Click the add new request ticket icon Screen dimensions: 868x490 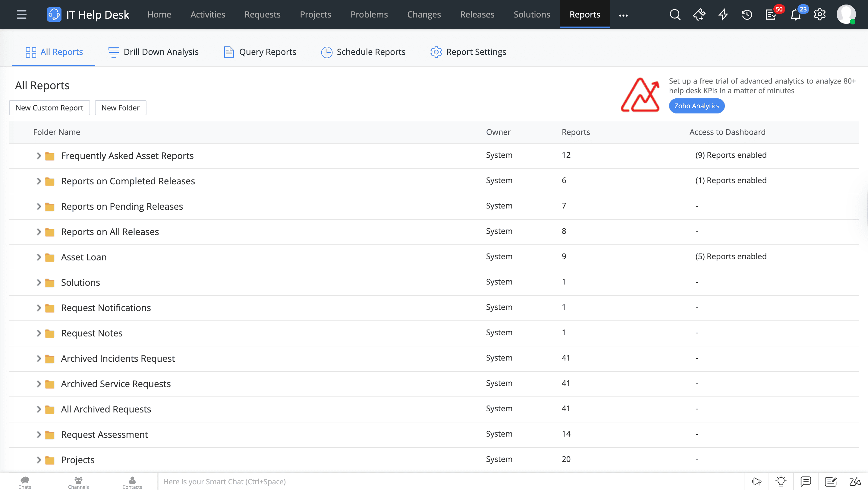point(699,14)
